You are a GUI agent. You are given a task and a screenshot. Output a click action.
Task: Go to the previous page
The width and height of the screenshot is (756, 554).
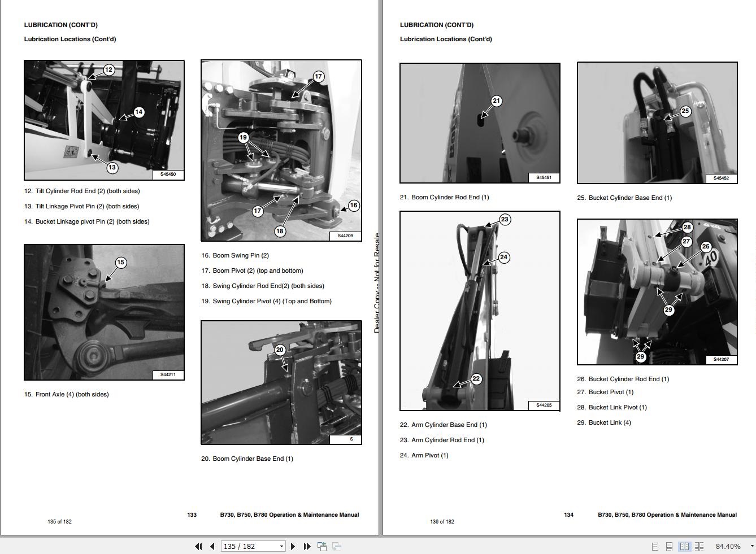click(212, 546)
